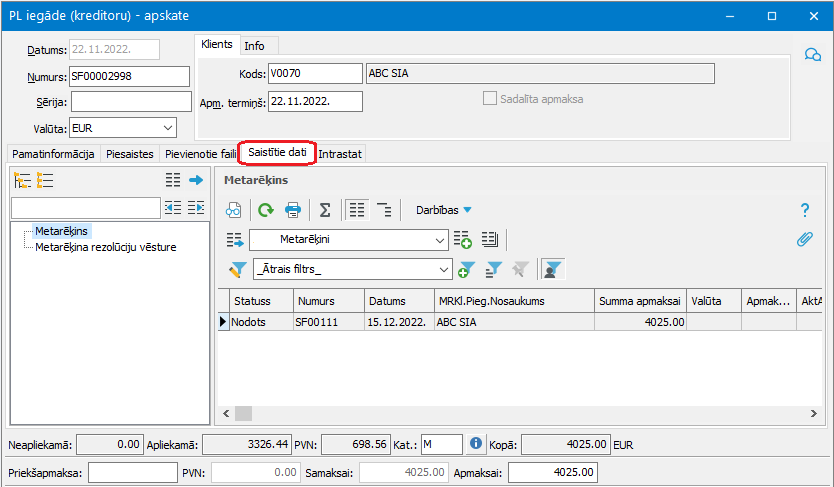This screenshot has height=487, width=834.
Task: Click the Numurs column header
Action: pyautogui.click(x=315, y=301)
